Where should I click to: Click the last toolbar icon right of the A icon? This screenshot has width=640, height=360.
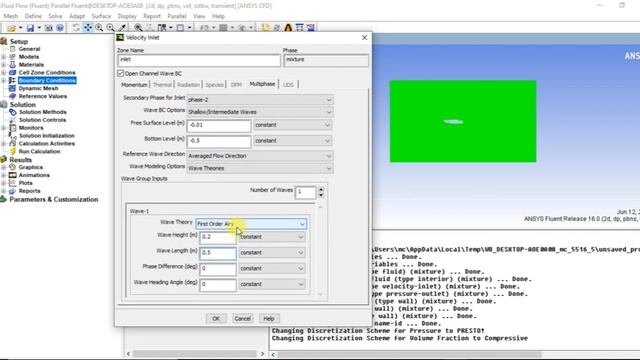311,28
